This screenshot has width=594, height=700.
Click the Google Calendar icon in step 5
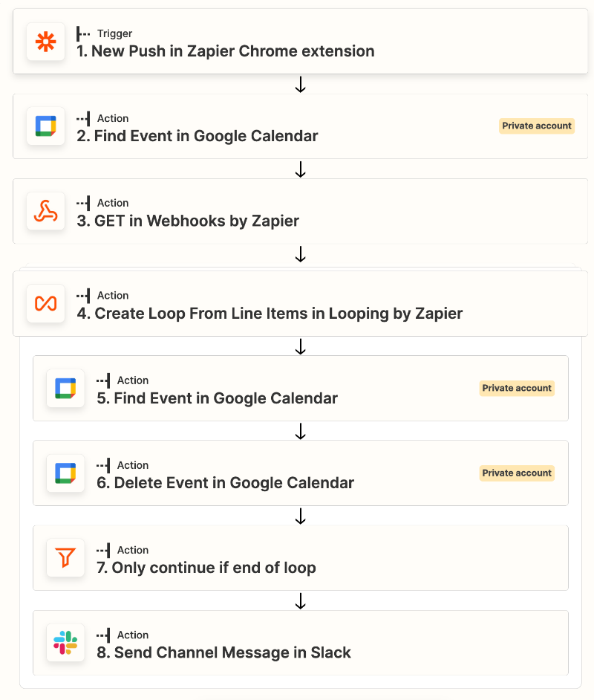point(65,389)
